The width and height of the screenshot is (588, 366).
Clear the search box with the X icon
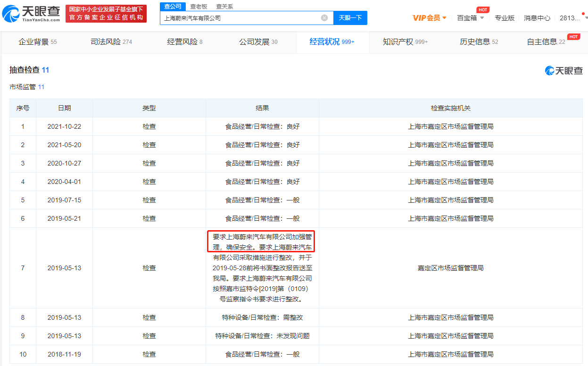tap(324, 18)
